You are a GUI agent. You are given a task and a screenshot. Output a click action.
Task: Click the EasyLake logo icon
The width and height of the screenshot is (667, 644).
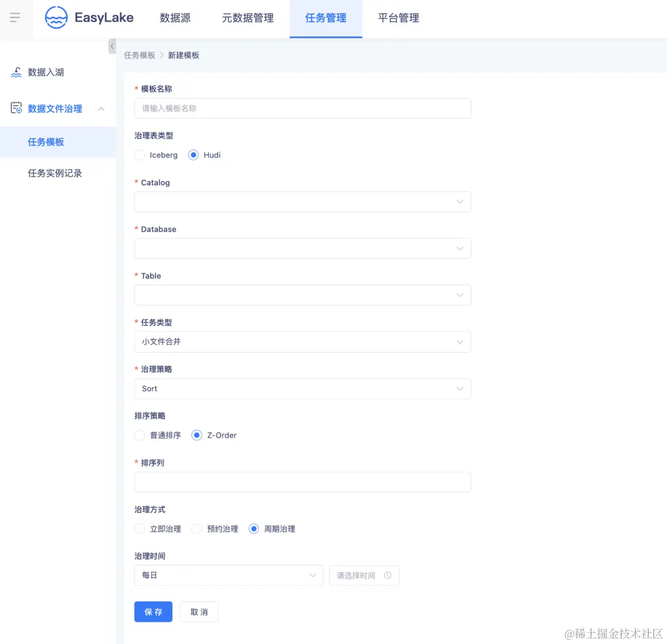click(56, 17)
